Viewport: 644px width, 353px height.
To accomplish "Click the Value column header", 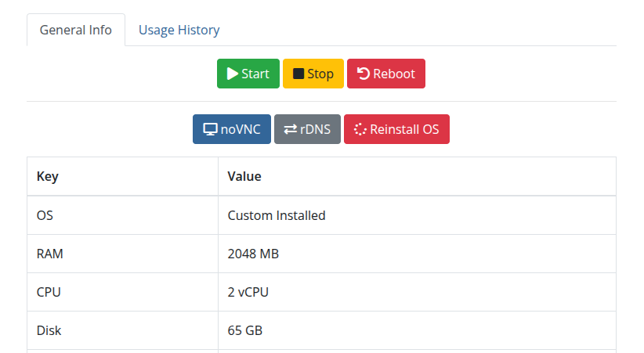I will [244, 176].
